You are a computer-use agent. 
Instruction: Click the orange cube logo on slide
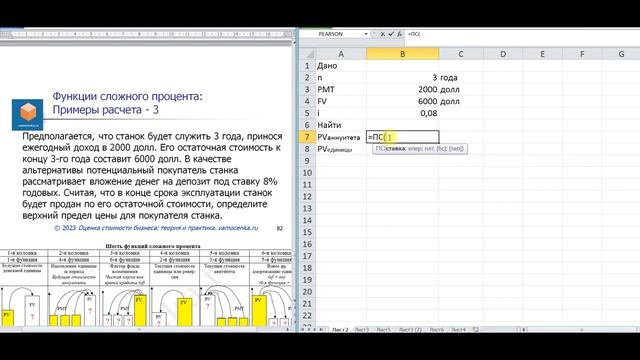tap(28, 115)
